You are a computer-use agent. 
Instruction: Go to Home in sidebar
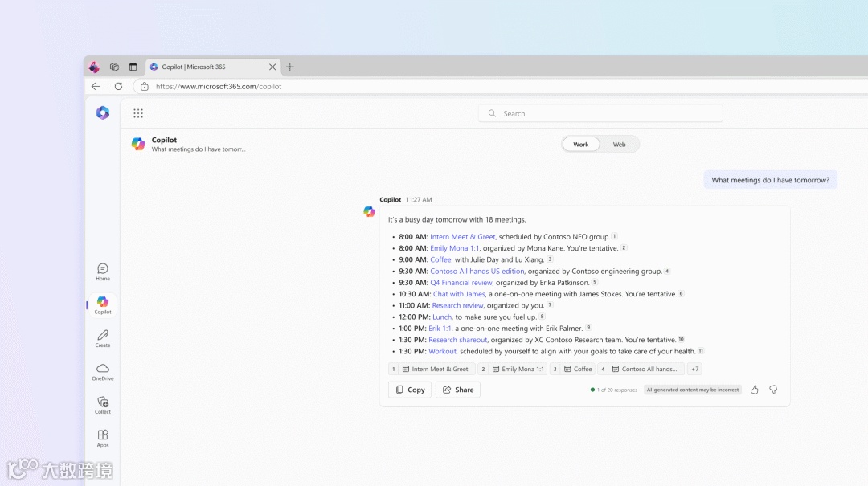pyautogui.click(x=103, y=272)
